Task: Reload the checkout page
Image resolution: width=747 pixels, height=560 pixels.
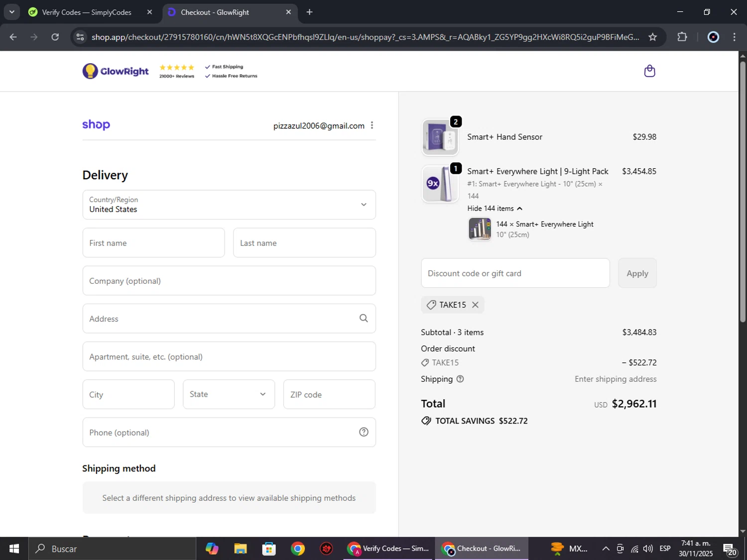Action: pyautogui.click(x=55, y=37)
